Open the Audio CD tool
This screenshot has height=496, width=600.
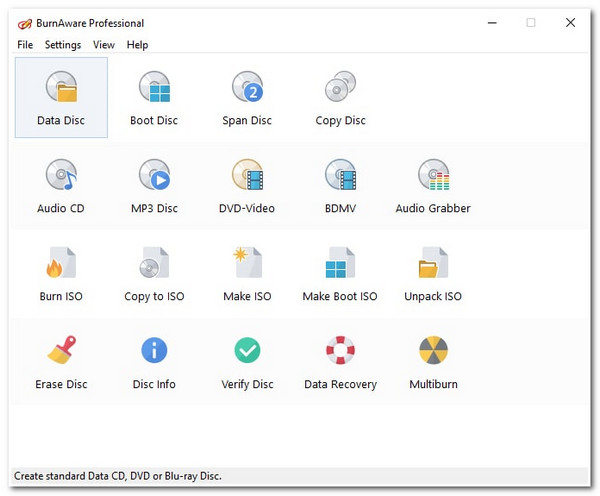point(61,186)
